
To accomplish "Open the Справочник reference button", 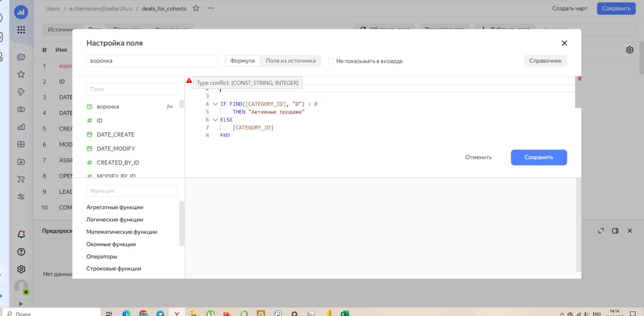I will [545, 61].
